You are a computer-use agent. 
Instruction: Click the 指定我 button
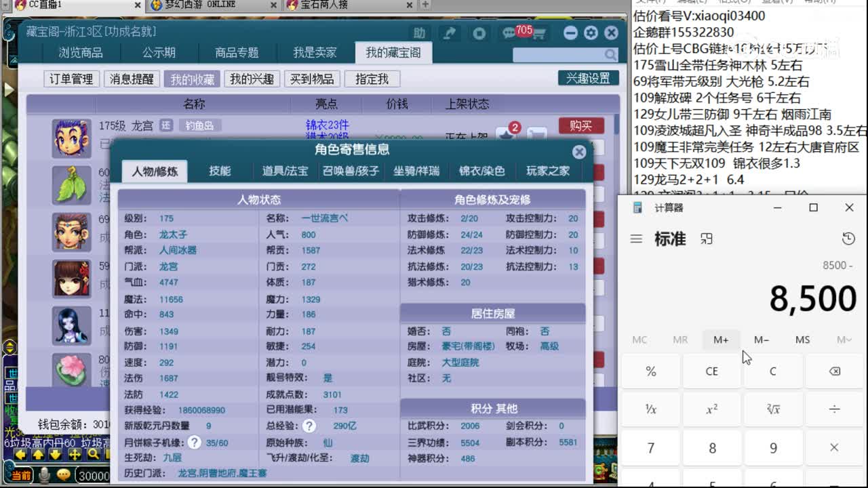click(372, 79)
